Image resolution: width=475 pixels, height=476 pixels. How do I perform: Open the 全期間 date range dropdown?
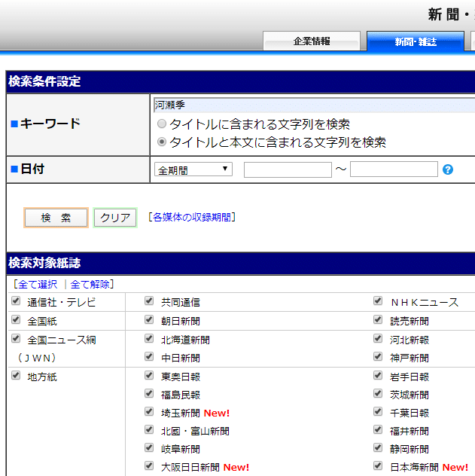click(193, 169)
